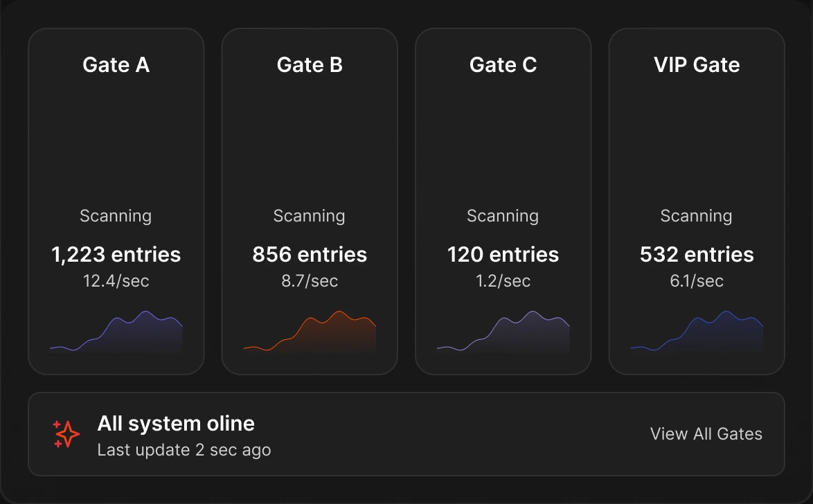Select the VIP Gate card title
The height and width of the screenshot is (504, 813).
point(697,65)
